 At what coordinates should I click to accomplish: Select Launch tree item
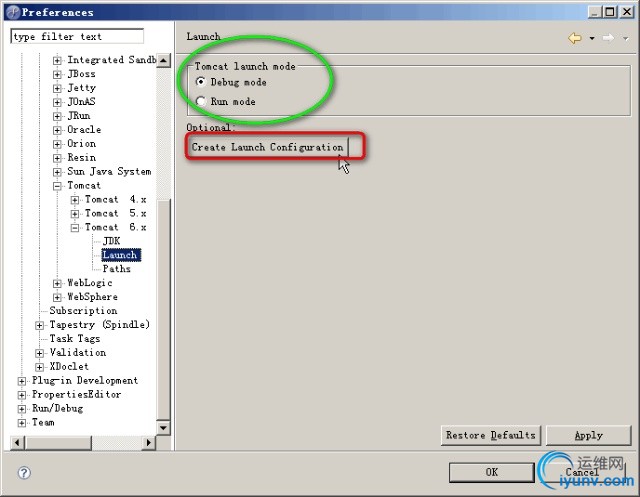[x=121, y=255]
